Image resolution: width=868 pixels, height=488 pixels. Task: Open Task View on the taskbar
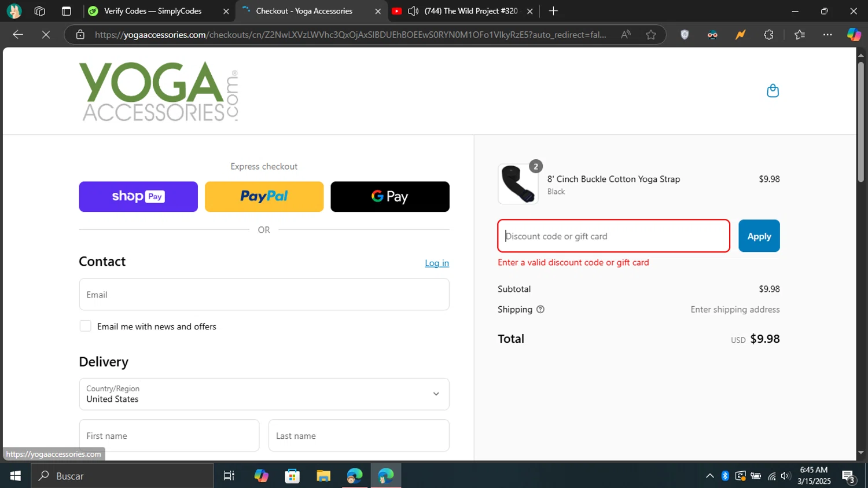point(229,476)
